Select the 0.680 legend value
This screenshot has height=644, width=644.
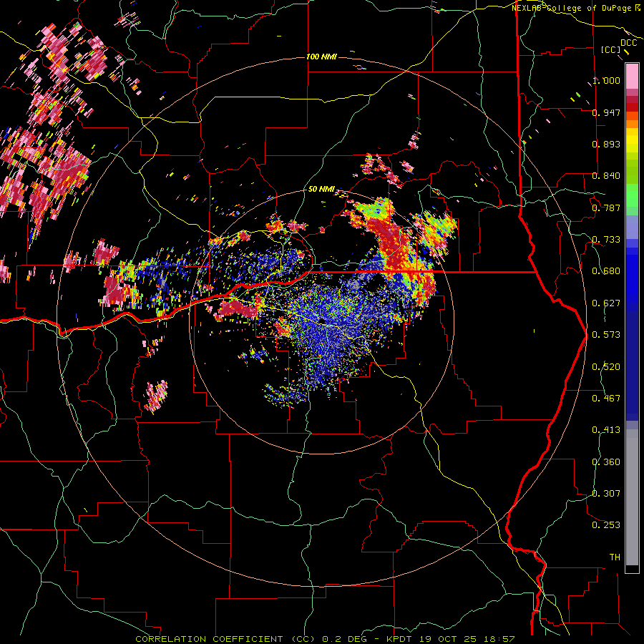[606, 271]
